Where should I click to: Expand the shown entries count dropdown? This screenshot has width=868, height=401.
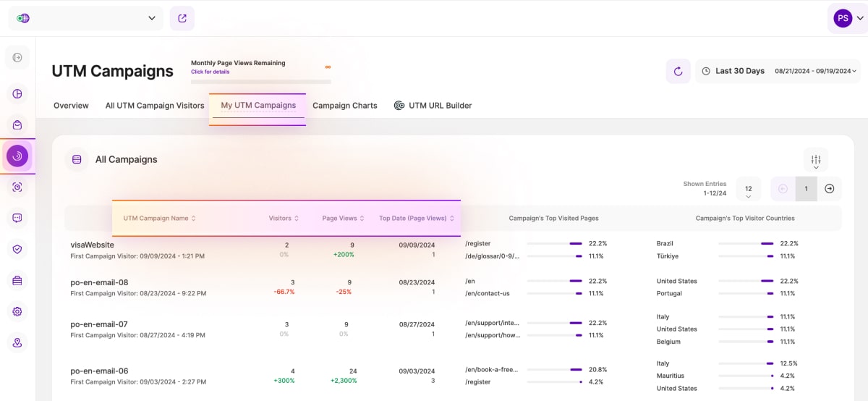[x=748, y=190]
